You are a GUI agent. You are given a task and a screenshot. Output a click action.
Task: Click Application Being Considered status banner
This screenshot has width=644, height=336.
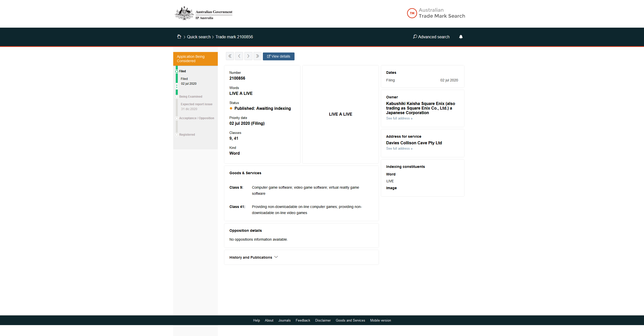point(196,59)
